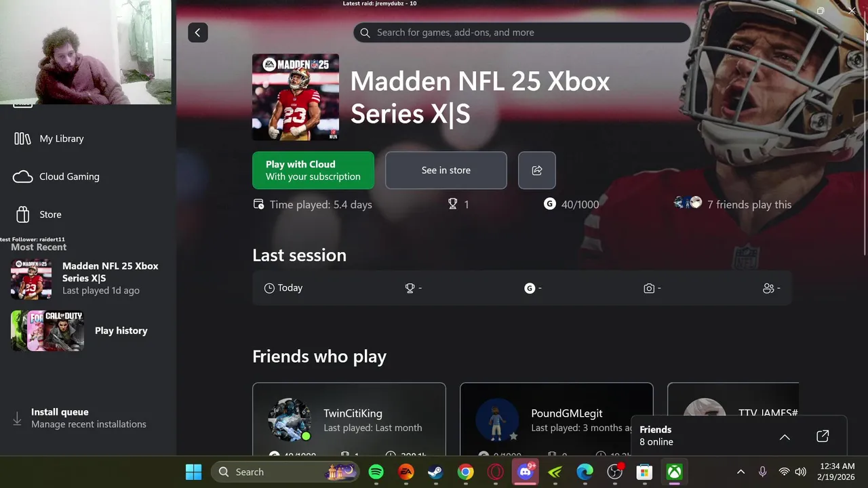Open EA app from the taskbar
The width and height of the screenshot is (868, 488).
(406, 472)
